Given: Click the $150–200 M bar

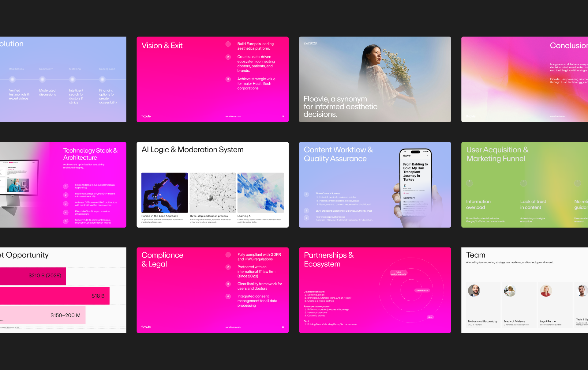Looking at the screenshot, I should coord(43,315).
